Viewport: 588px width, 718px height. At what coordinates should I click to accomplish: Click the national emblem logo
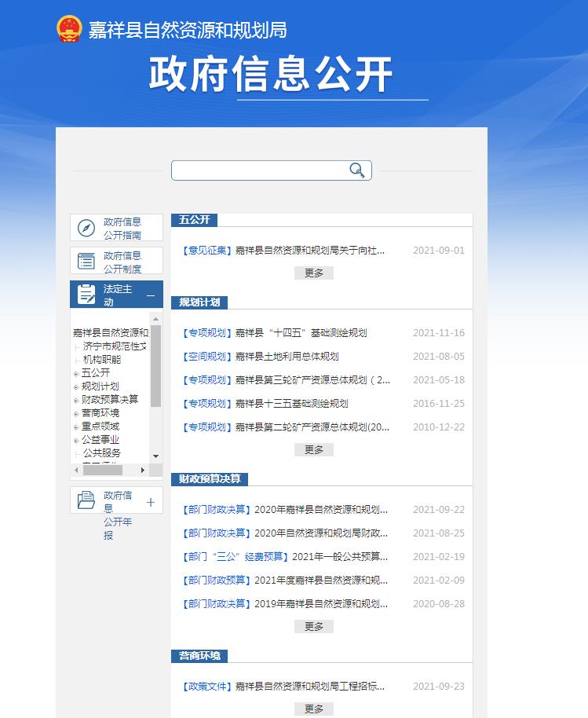pos(69,29)
